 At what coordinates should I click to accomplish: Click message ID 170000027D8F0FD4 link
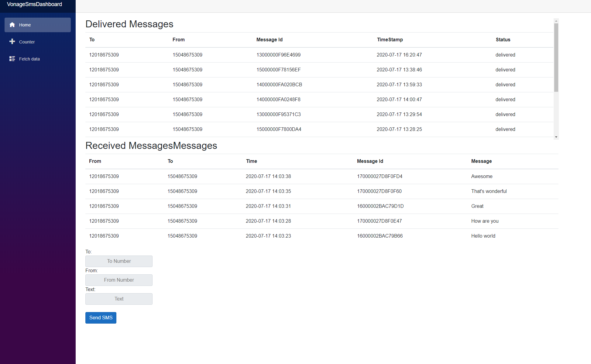pyautogui.click(x=379, y=176)
